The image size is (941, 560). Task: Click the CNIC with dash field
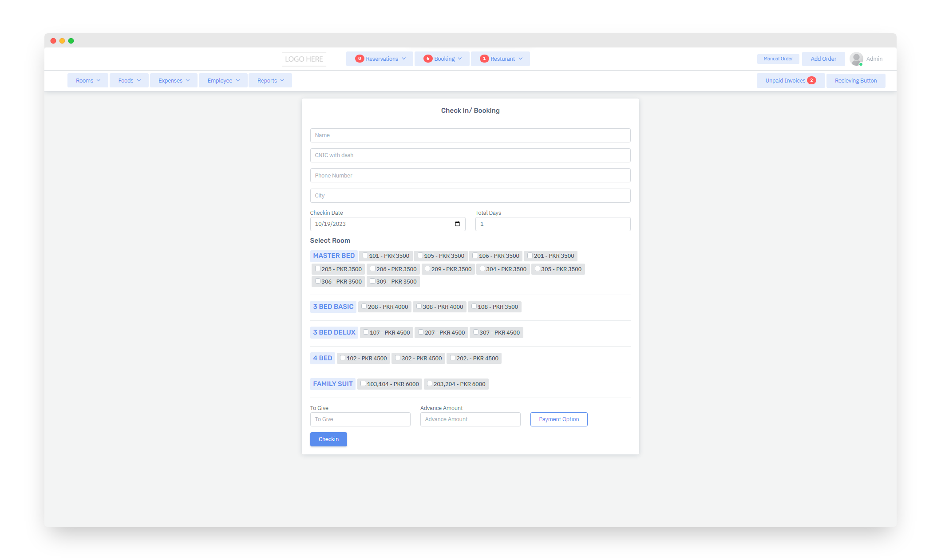point(470,155)
